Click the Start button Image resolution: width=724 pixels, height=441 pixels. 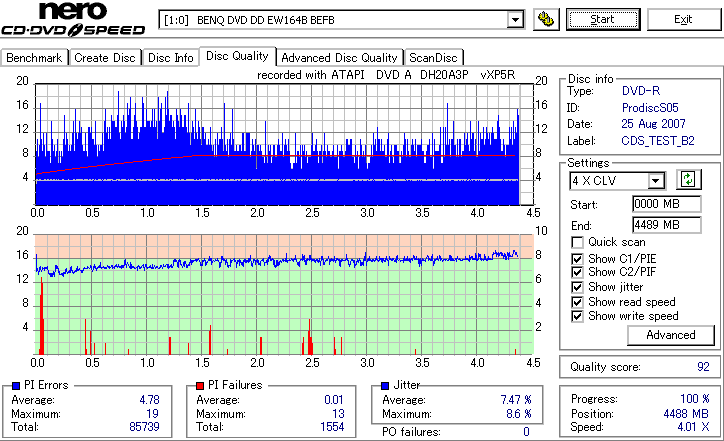point(603,19)
